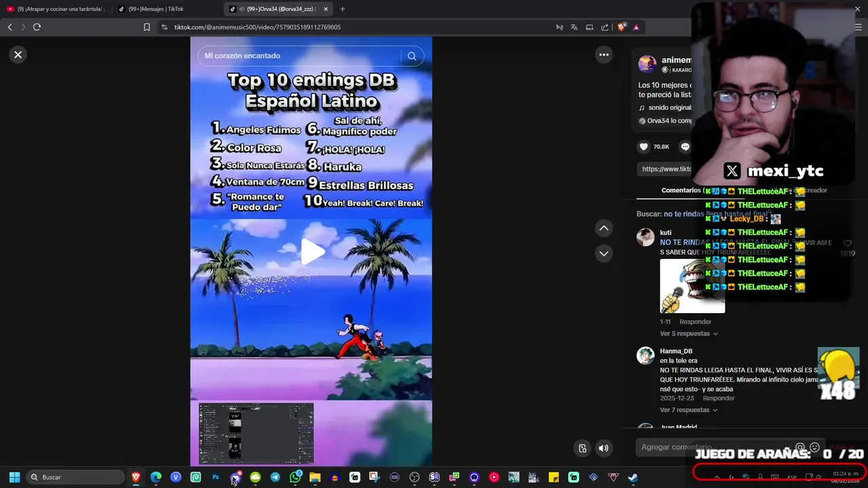
Task: Close the TikTok video viewer
Action: (18, 55)
